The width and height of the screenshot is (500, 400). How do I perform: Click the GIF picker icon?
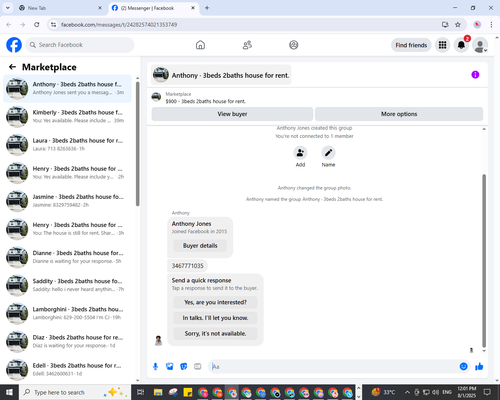coord(198,367)
